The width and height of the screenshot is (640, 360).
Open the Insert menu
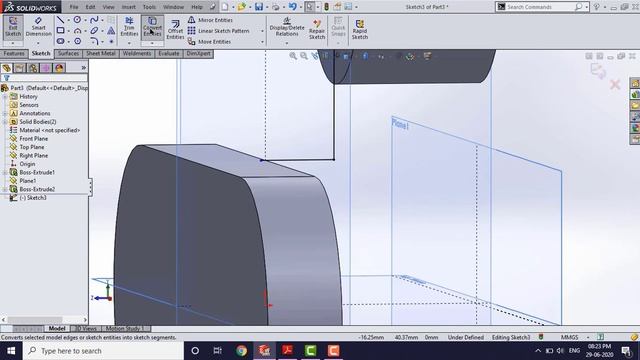pyautogui.click(x=129, y=7)
